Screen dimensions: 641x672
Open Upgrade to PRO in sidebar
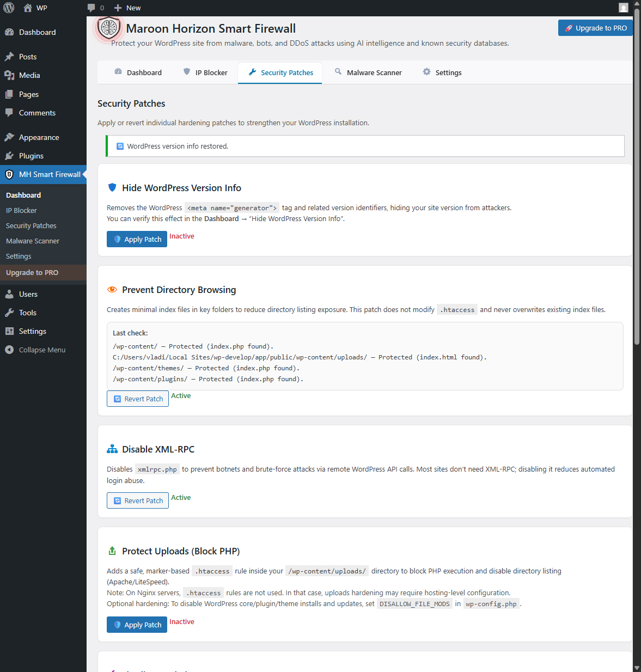(x=32, y=272)
